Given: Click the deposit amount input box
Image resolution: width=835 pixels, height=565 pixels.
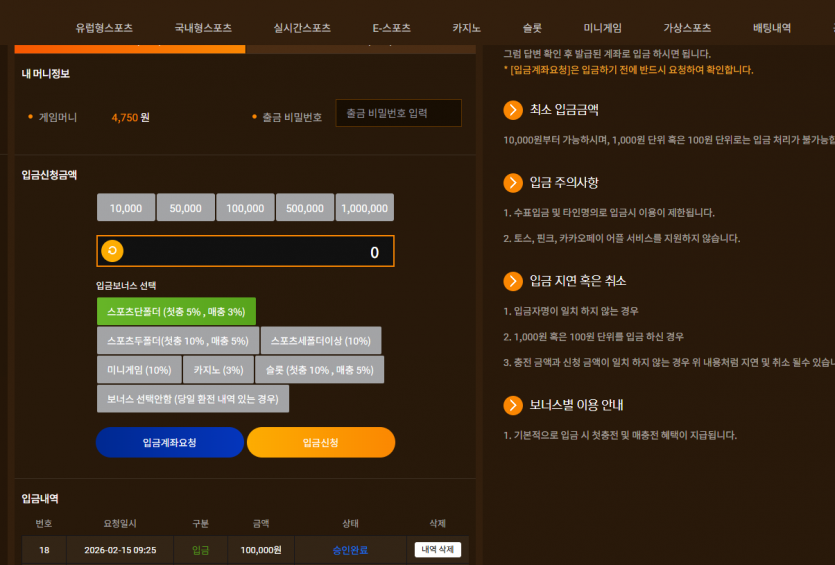Looking at the screenshot, I should click(x=245, y=251).
